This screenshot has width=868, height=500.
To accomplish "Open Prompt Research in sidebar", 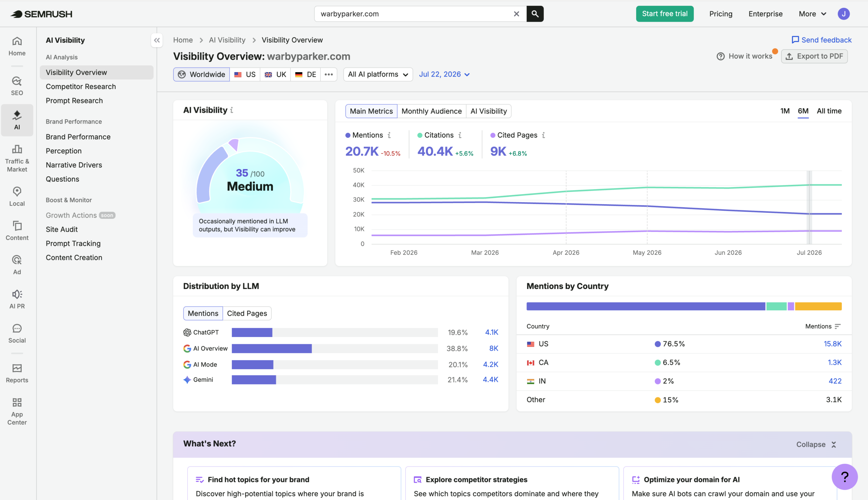I will click(74, 101).
